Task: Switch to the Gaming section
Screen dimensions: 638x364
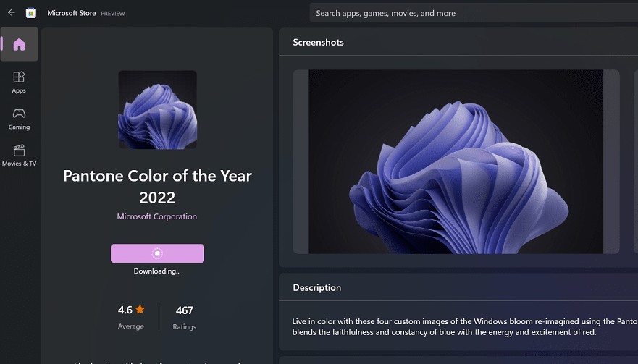Action: pyautogui.click(x=20, y=118)
